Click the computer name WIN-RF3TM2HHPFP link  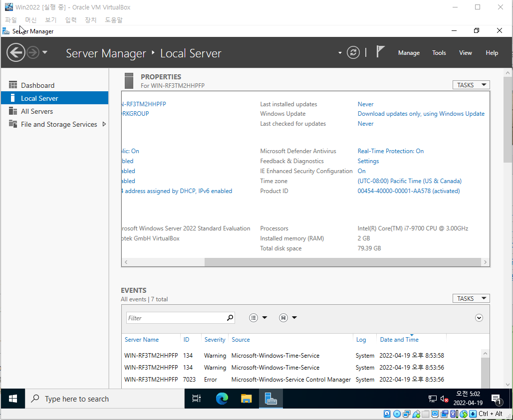(x=144, y=104)
